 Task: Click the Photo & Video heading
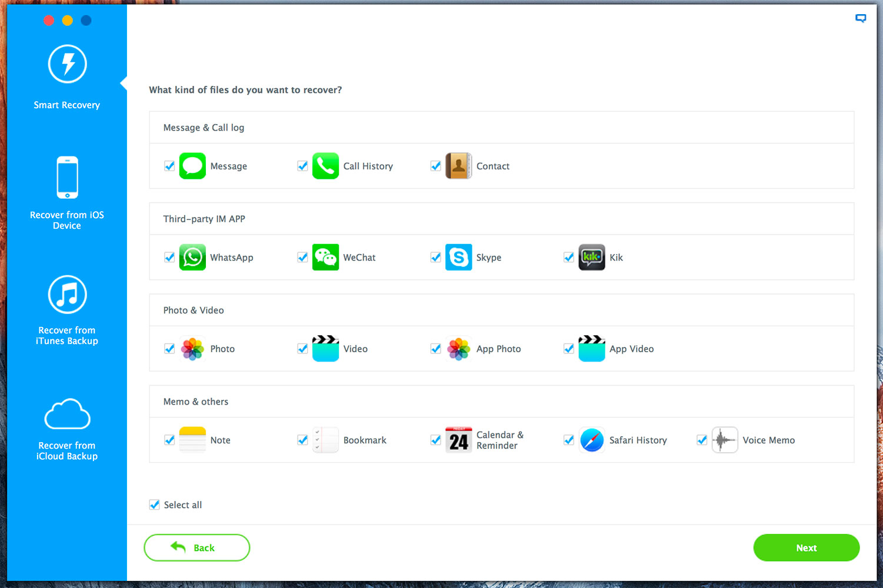click(194, 310)
